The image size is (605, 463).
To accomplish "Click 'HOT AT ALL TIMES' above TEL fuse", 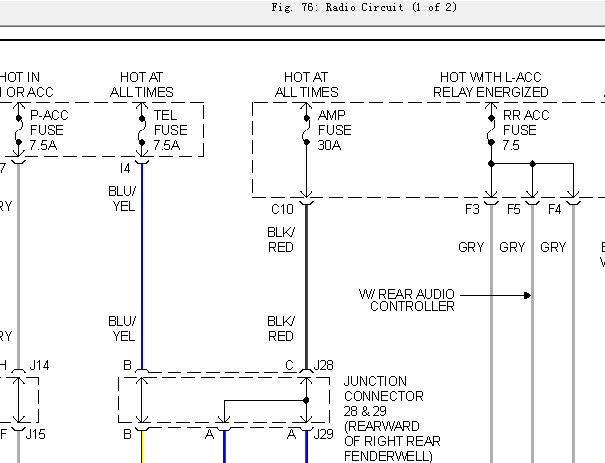I will [x=142, y=84].
